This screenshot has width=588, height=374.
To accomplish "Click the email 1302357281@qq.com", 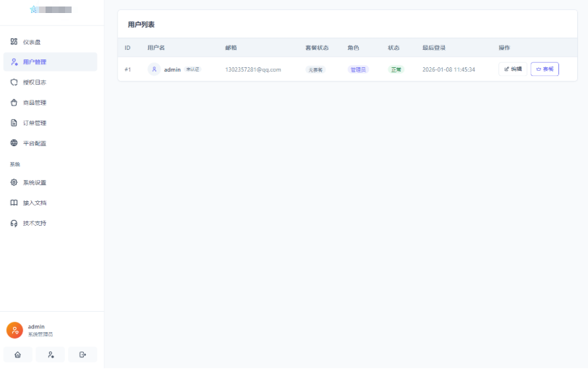I will [253, 69].
